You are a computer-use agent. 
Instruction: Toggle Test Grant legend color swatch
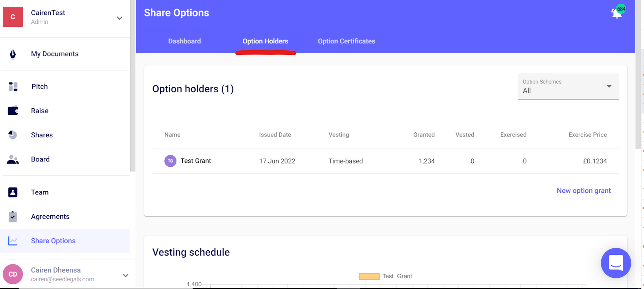(369, 276)
